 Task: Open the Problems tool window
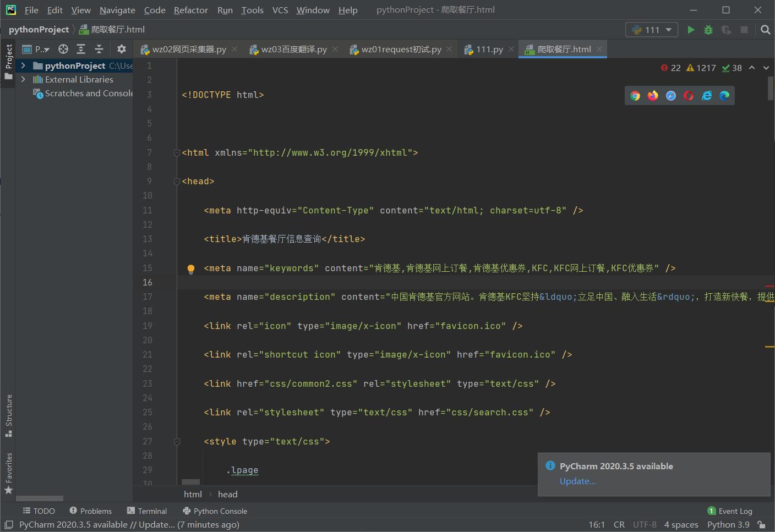pos(90,511)
